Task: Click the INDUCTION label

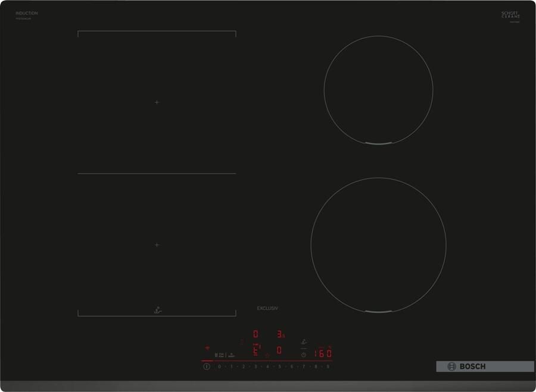Action: pos(27,13)
